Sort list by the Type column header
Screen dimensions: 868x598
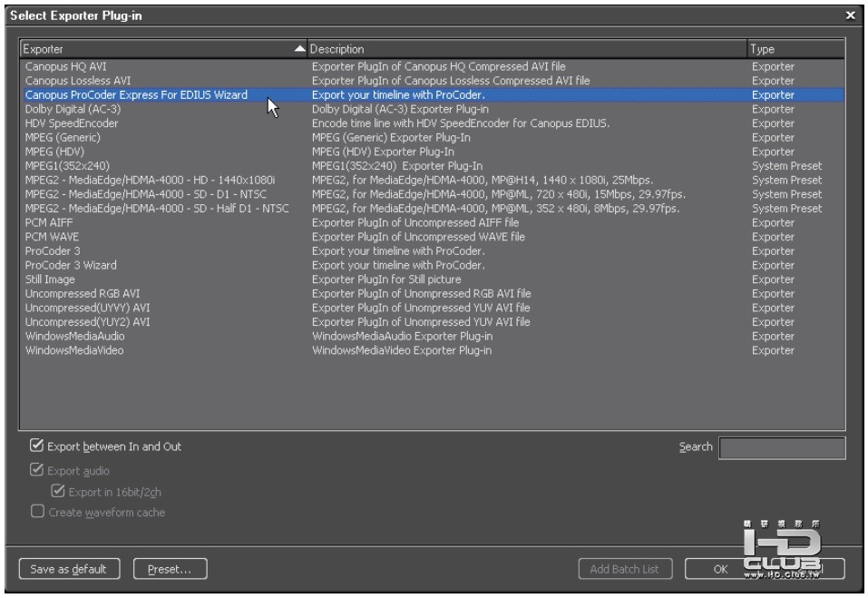tap(796, 49)
